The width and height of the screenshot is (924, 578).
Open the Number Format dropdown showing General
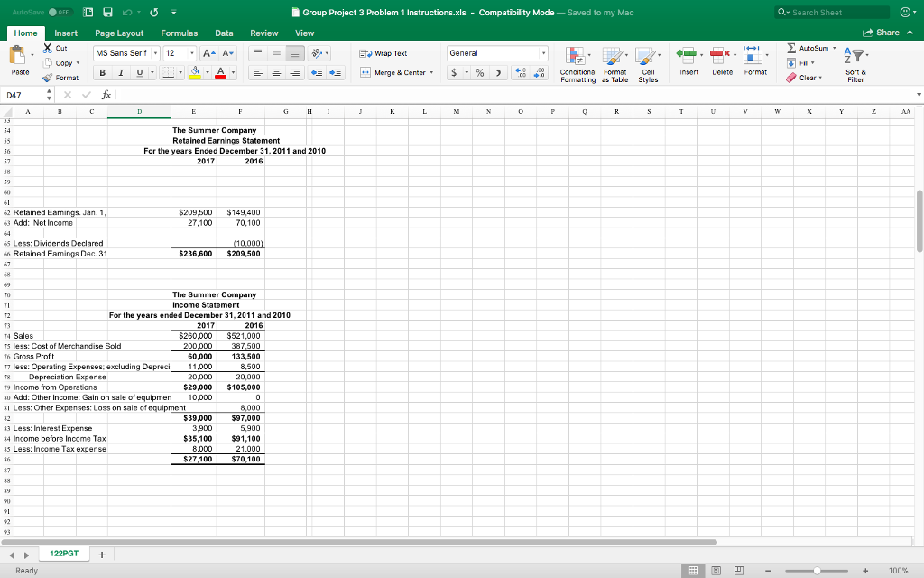point(496,52)
